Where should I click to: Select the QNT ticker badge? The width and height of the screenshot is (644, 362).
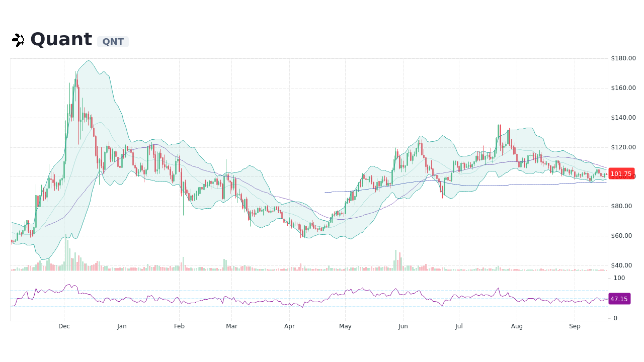coord(113,41)
